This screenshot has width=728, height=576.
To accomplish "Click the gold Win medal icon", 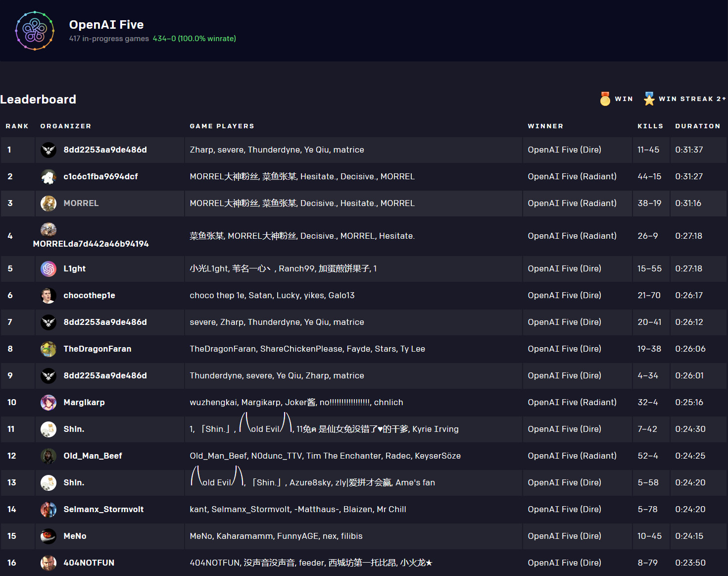I will coord(605,99).
